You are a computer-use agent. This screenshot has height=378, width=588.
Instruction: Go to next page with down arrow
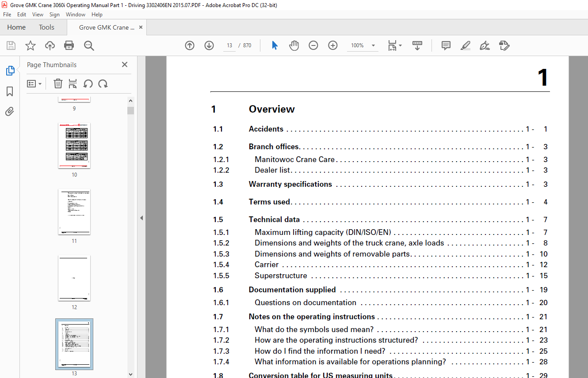[x=209, y=45]
